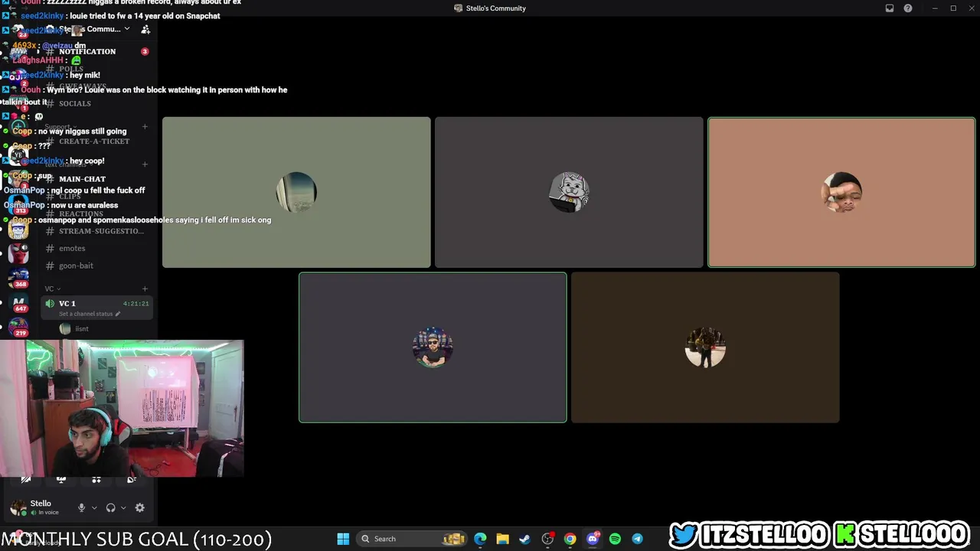The image size is (980, 551).
Task: Open Steam from the taskbar
Action: (x=524, y=539)
